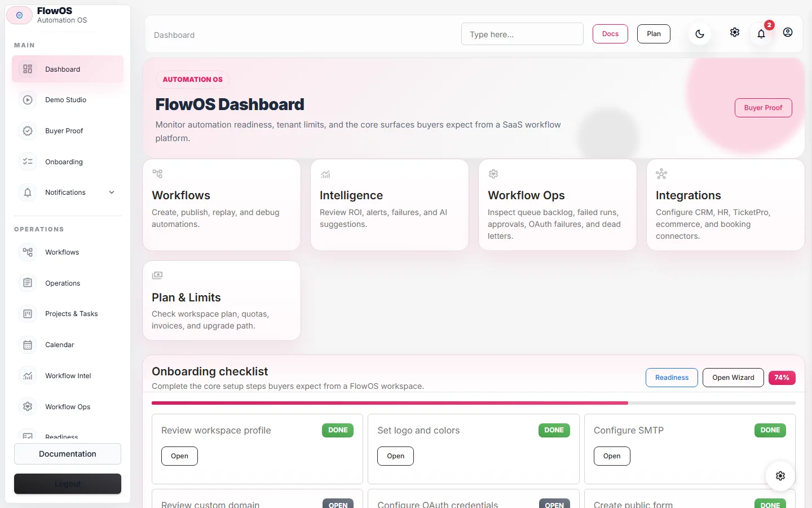
Task: Click the Plan button in top bar
Action: point(654,34)
